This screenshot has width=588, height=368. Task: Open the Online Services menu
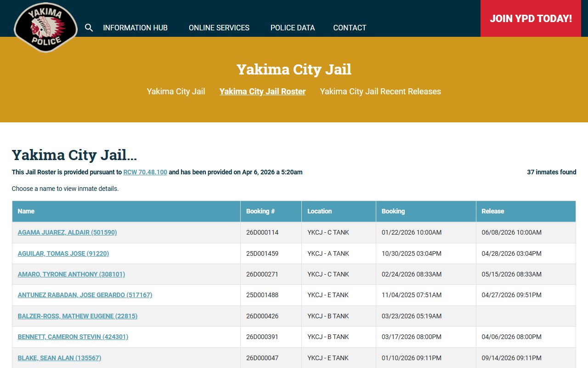point(219,28)
